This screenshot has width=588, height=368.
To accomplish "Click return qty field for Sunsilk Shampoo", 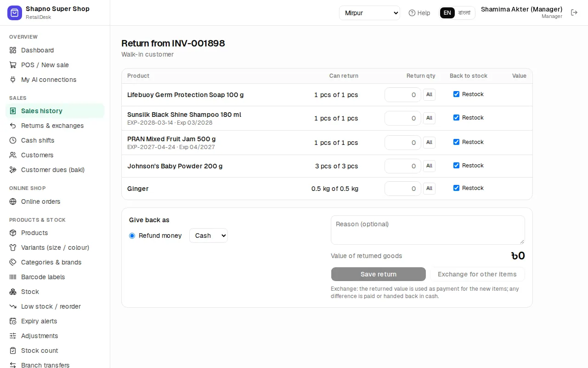I will 403,118.
